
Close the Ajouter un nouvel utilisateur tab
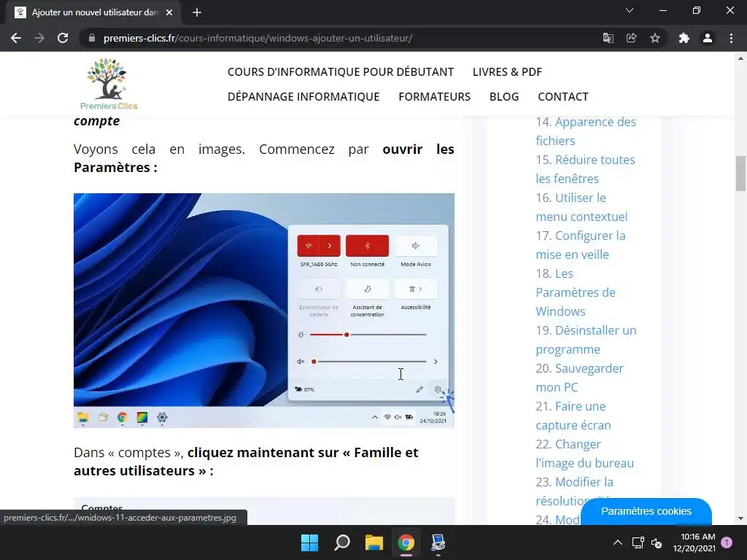click(169, 12)
